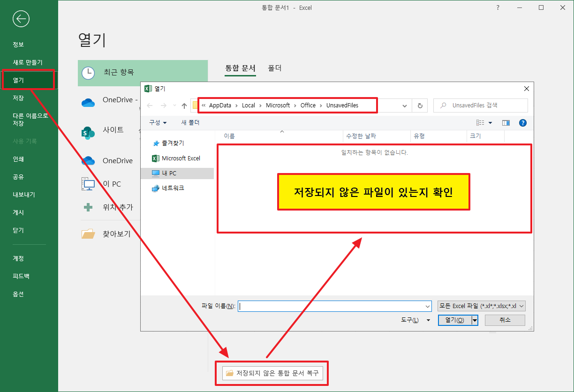Click 저장되지 않은 통합 문서 복구 button
Screen dimensions: 574x392
[x=272, y=373]
